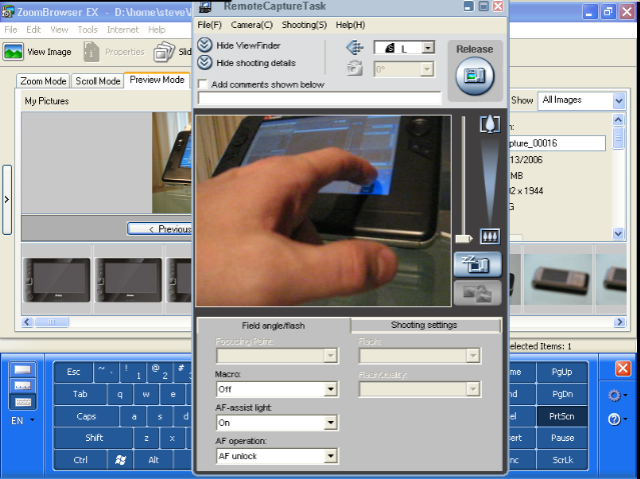This screenshot has width=640, height=479.
Task: Click Hide shooting details chevron icon
Action: 204,62
